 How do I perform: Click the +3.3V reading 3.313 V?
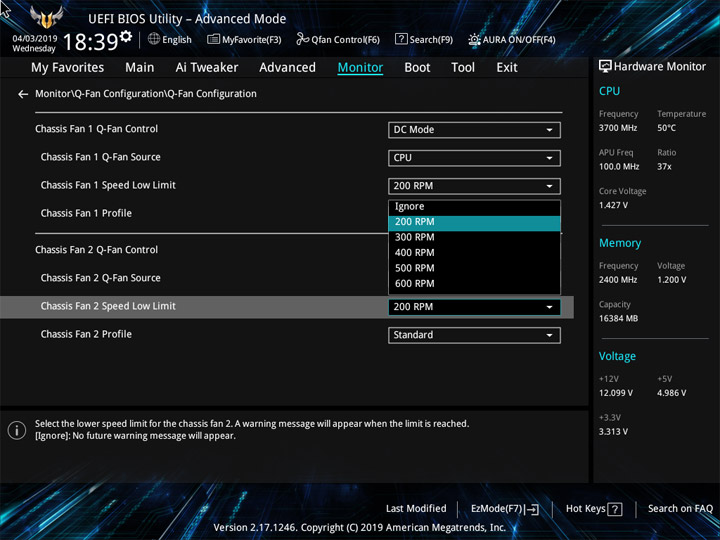[613, 432]
